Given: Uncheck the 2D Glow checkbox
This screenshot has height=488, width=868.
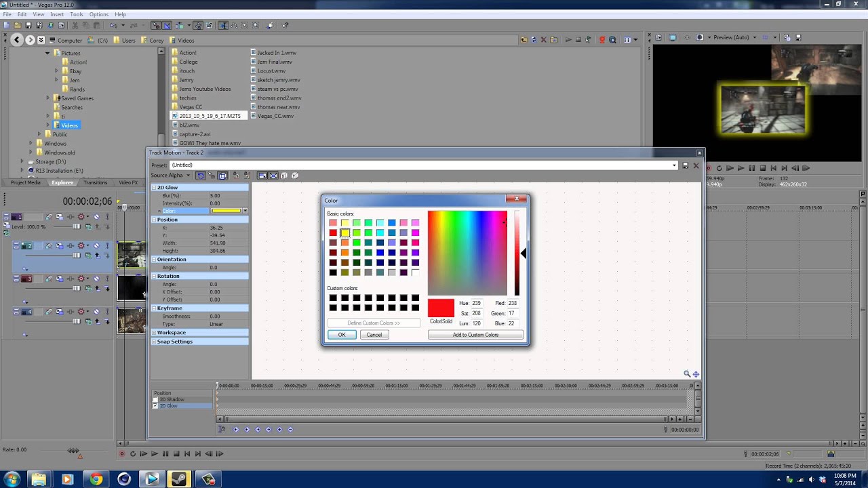Looking at the screenshot, I should [155, 406].
